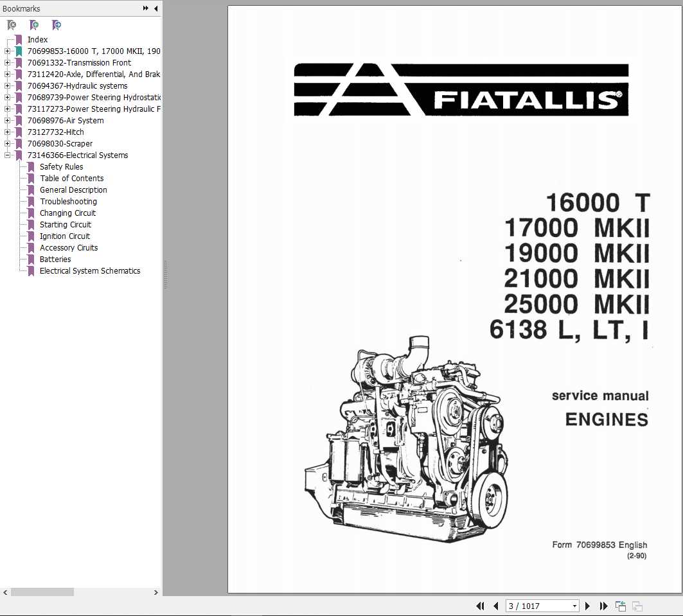Select the 70691332-Transmission Front bookmark

pyautogui.click(x=79, y=63)
